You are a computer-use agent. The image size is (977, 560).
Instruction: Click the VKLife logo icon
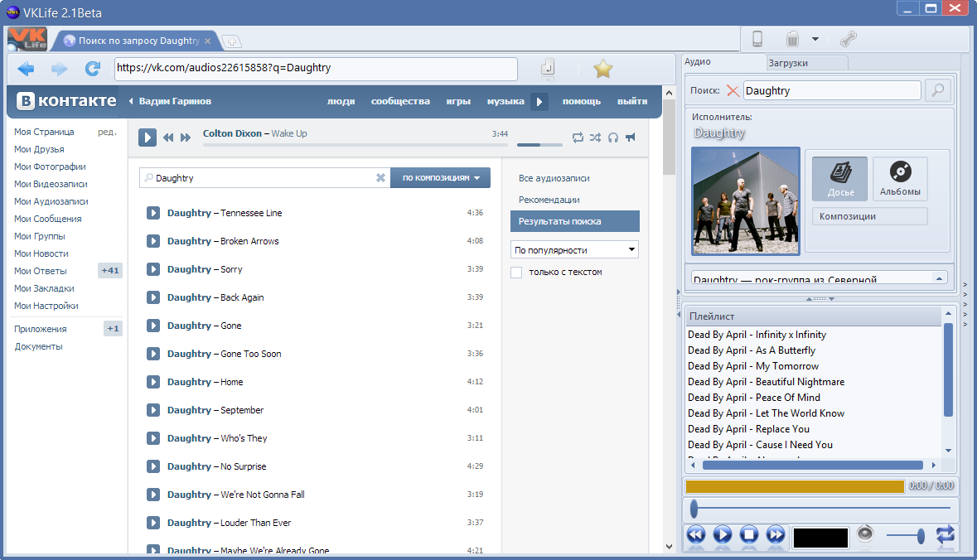coord(27,39)
